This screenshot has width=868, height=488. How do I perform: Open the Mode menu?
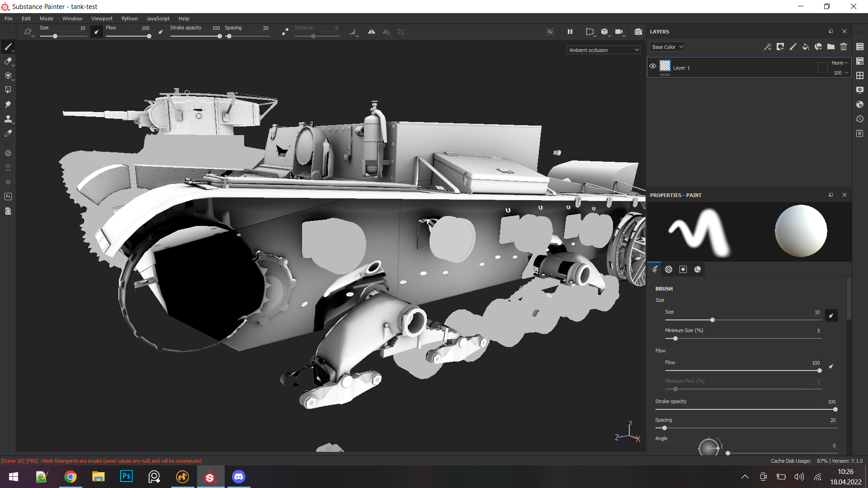47,19
